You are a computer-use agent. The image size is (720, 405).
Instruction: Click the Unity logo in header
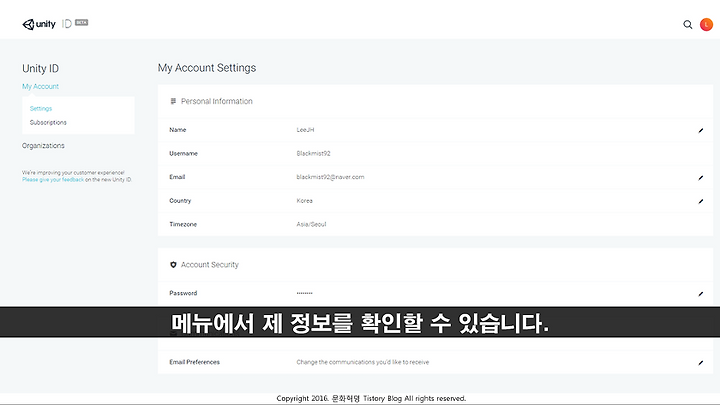(x=39, y=24)
